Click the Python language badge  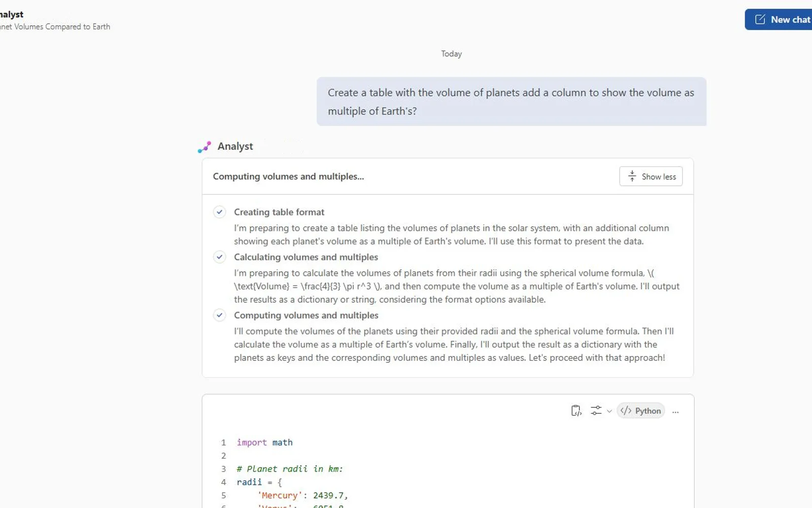click(x=640, y=410)
